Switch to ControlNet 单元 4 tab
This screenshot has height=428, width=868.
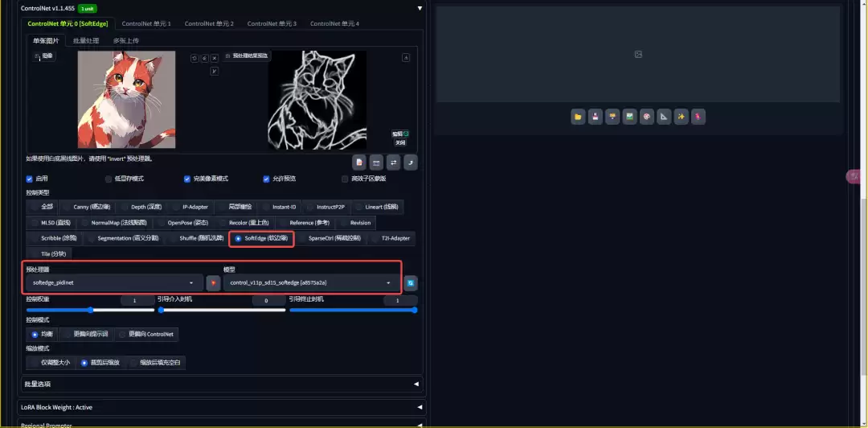[334, 24]
